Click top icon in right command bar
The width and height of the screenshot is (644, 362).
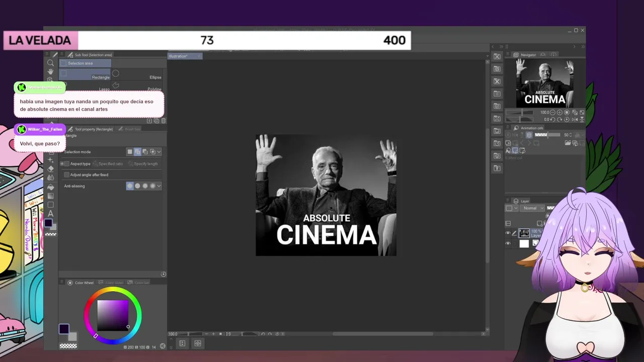[497, 56]
